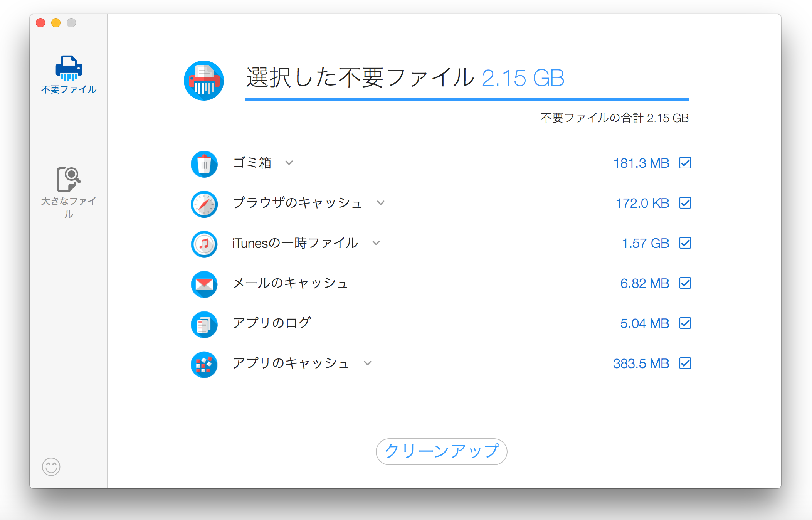The height and width of the screenshot is (520, 812).
Task: Expand the アプリのキャッシュ chevron
Action: [x=368, y=363]
